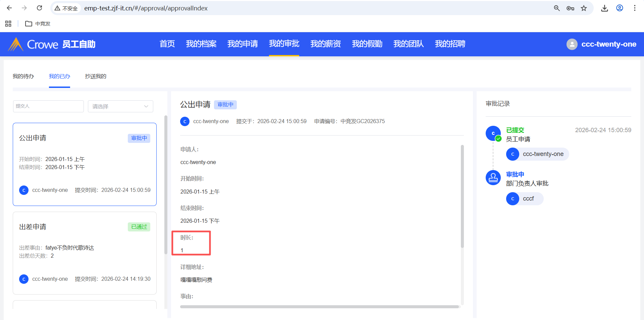The width and height of the screenshot is (644, 320).
Task: Open the saved passwords key icon
Action: coord(570,8)
